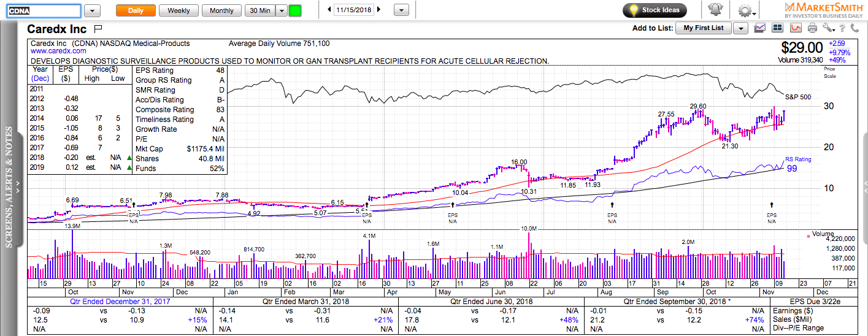Click the EPS Rating row
The height and width of the screenshot is (336, 868).
(x=180, y=71)
